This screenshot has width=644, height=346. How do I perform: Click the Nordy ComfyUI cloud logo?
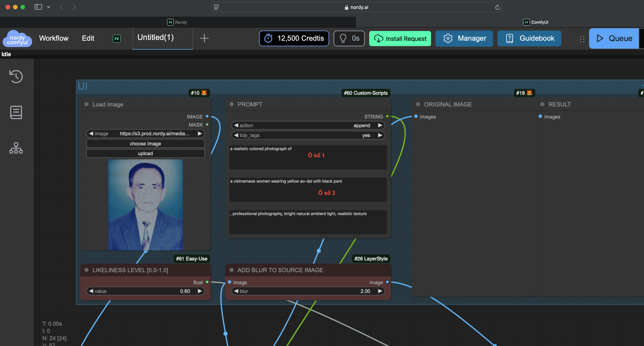click(x=17, y=38)
